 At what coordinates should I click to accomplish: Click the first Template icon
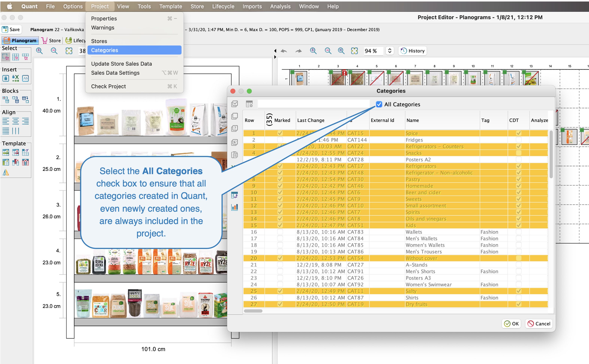click(6, 152)
